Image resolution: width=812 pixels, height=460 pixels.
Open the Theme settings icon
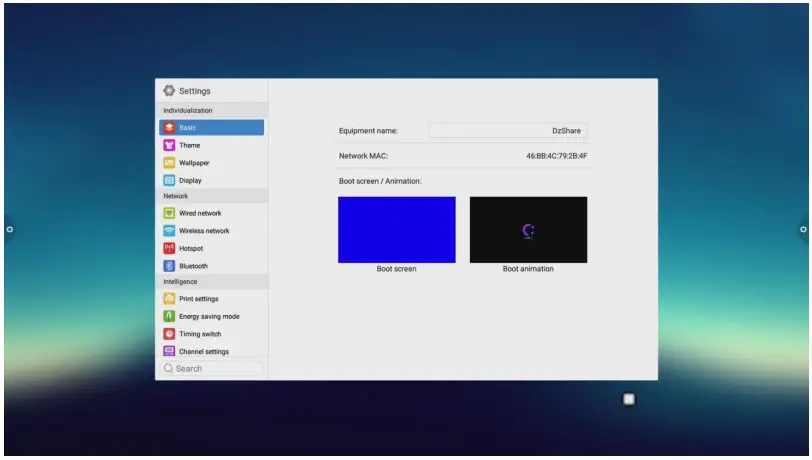pos(169,145)
